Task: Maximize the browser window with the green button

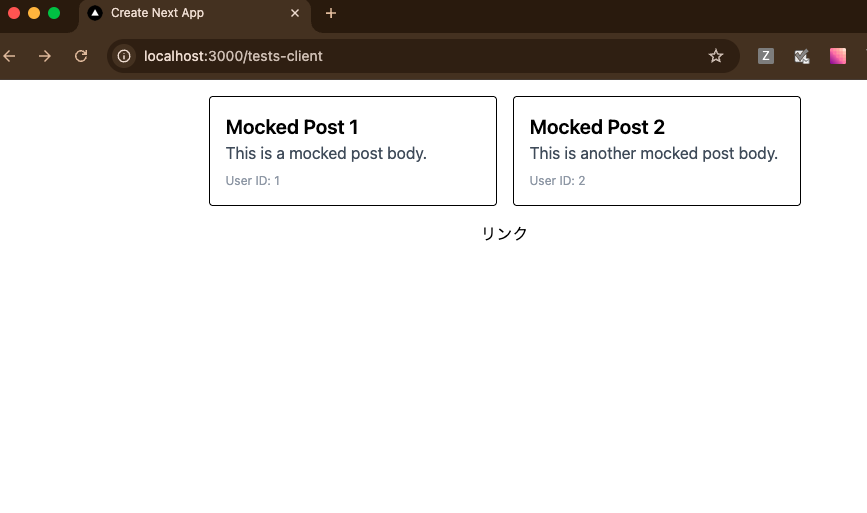Action: 54,13
